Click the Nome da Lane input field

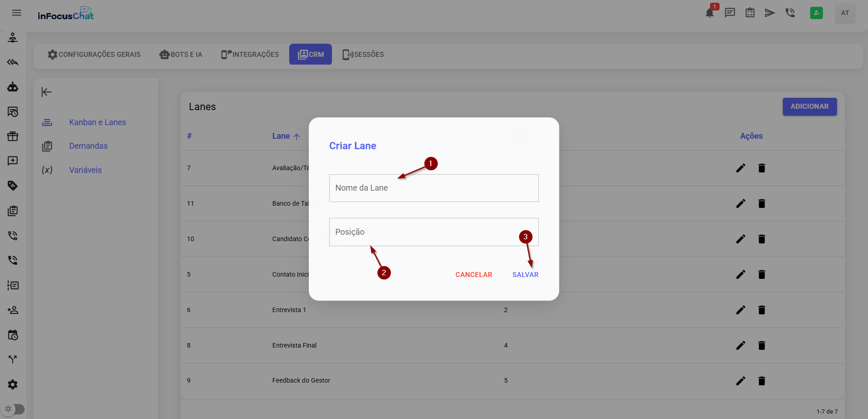point(434,188)
